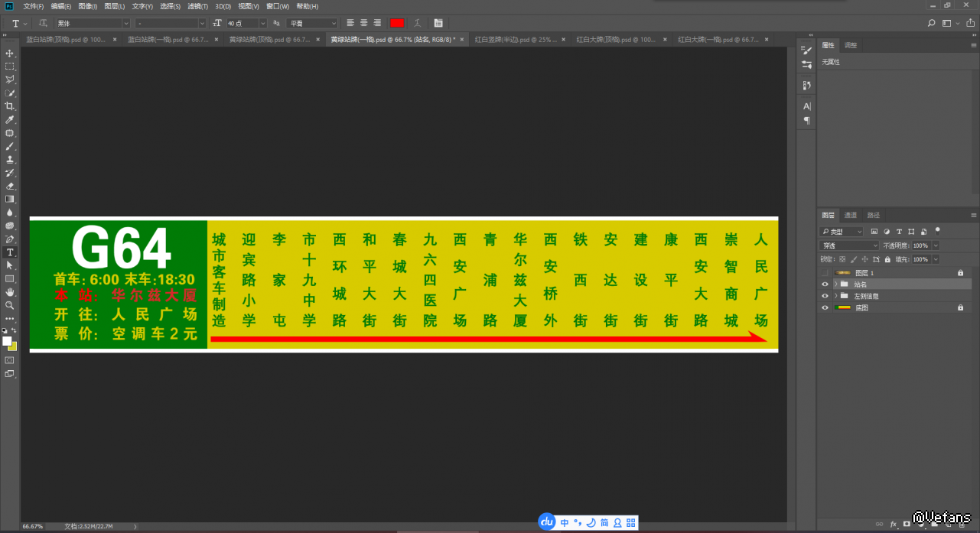
Task: Click the font size input field
Action: [x=243, y=24]
